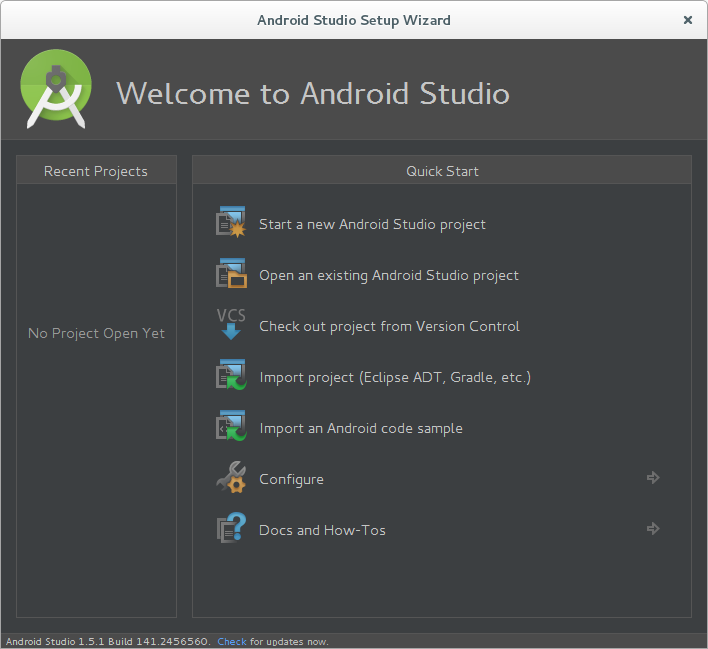Expand the Docs and How-Tos arrow
708x649 pixels.
pos(653,528)
